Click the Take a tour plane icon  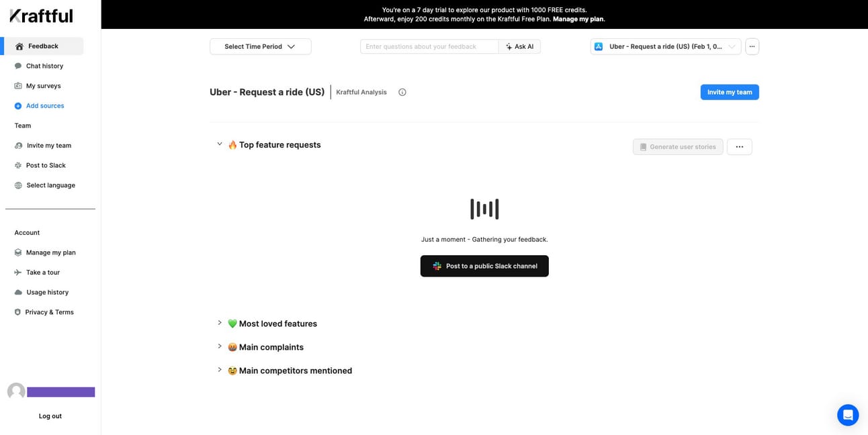coord(18,273)
